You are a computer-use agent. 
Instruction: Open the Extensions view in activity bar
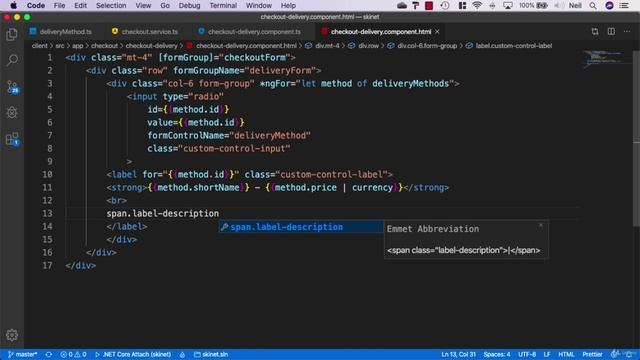(12, 139)
